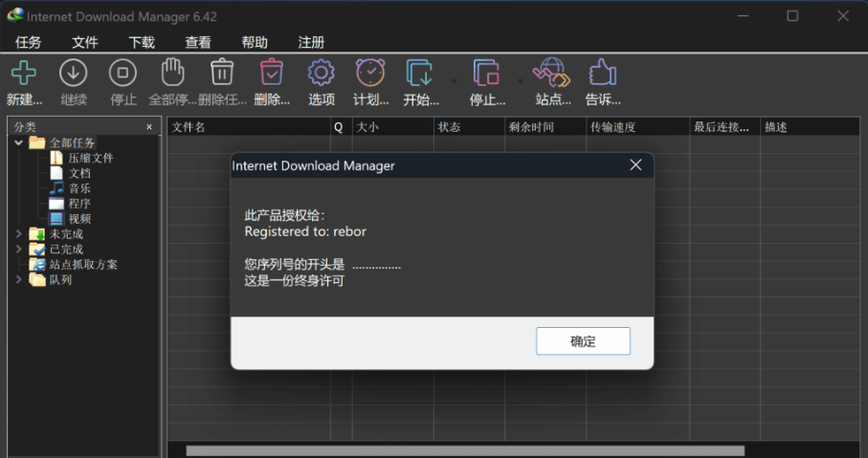Screen dimensions: 868x458
Task: Select 已完成 folder
Action: [x=66, y=250]
